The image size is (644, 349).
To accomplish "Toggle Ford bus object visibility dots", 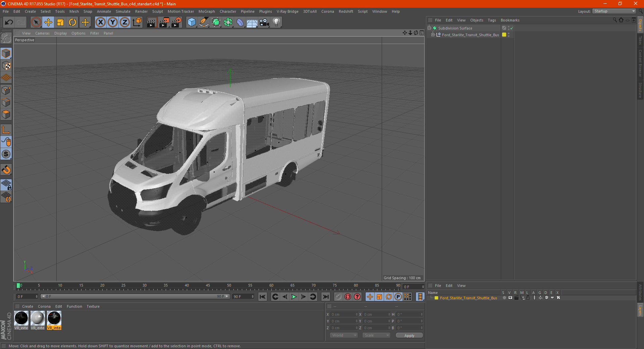I will 509,35.
